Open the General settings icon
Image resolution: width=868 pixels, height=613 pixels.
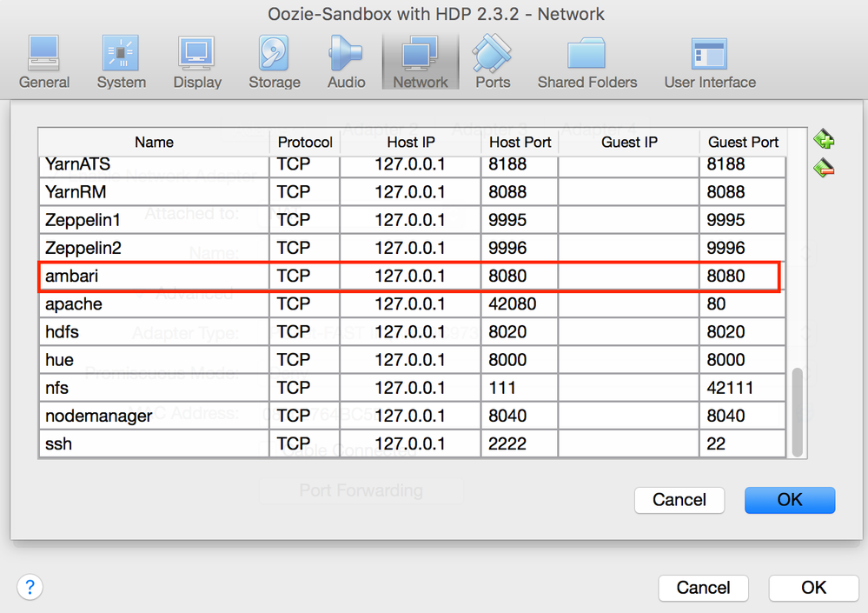[x=44, y=62]
